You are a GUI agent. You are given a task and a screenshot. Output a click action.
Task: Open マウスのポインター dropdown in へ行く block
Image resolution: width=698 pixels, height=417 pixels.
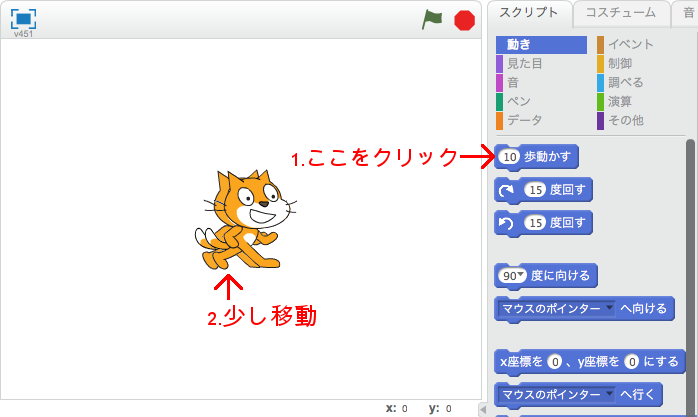[557, 395]
